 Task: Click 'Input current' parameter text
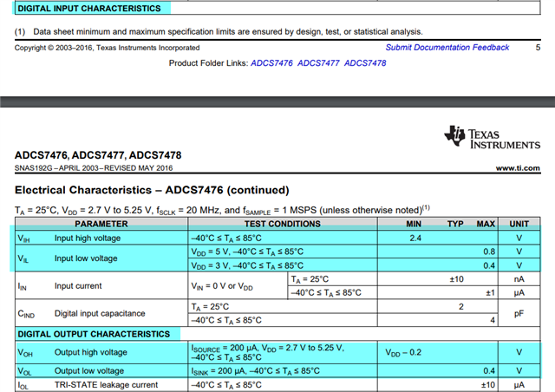(78, 286)
